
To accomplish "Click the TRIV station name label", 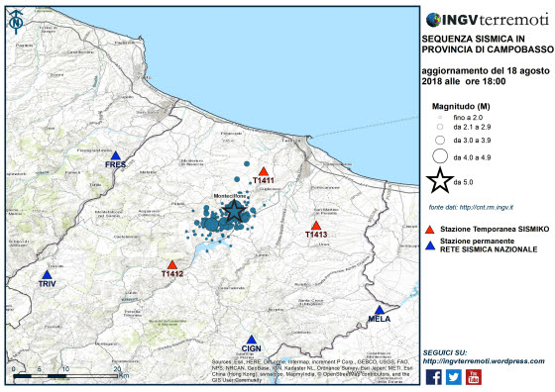I will [48, 283].
